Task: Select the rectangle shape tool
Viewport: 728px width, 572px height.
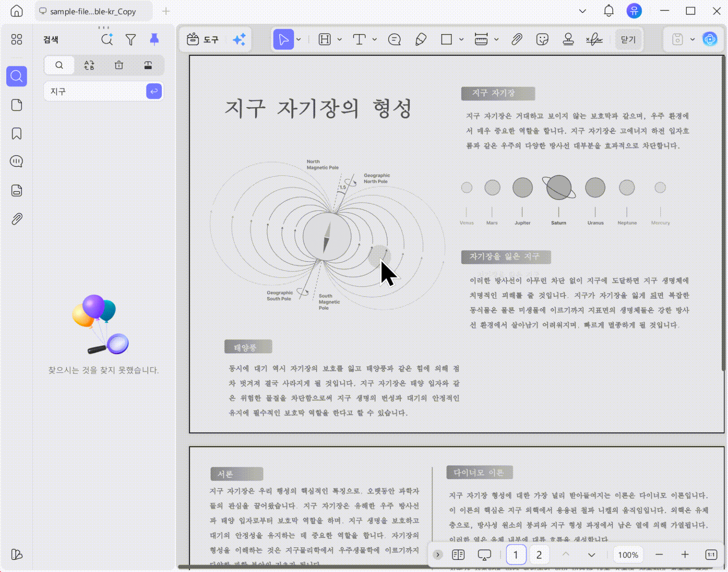Action: pos(446,39)
